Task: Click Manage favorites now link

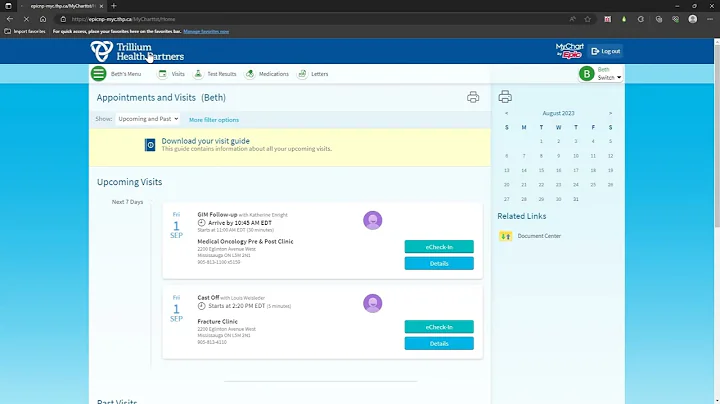Action: [206, 32]
